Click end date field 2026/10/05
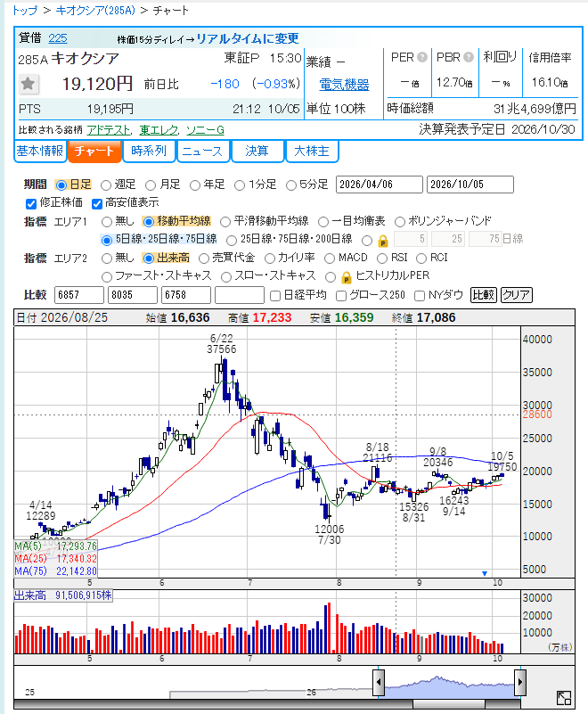Viewport: 588px width, 714px height. point(470,185)
